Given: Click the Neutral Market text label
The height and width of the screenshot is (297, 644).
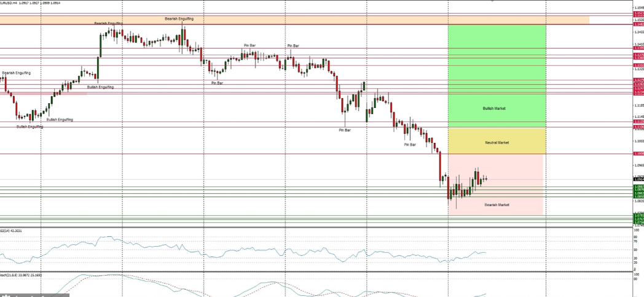Looking at the screenshot, I should pyautogui.click(x=497, y=142).
